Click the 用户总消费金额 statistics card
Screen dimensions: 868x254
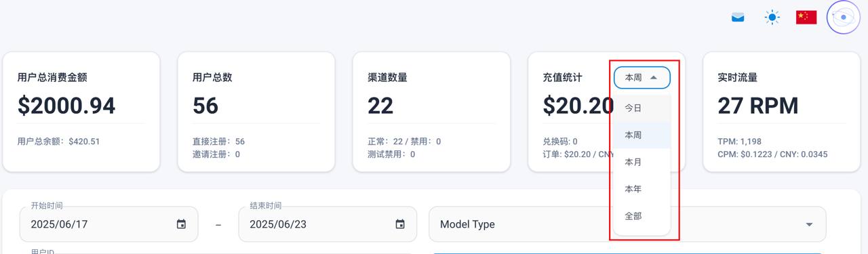coord(81,112)
